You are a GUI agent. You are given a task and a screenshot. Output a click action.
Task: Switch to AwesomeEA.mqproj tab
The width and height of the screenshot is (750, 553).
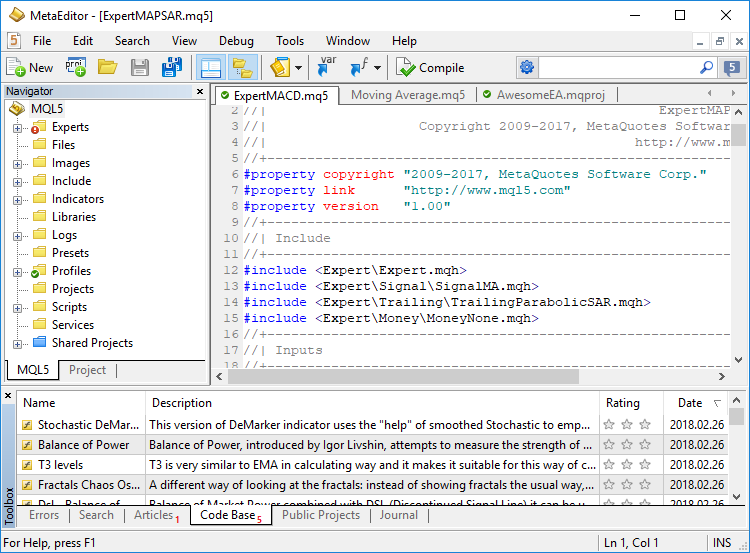click(x=546, y=95)
